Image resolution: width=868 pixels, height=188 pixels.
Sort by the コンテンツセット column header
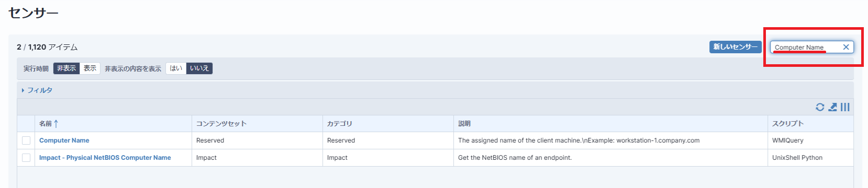tap(221, 124)
